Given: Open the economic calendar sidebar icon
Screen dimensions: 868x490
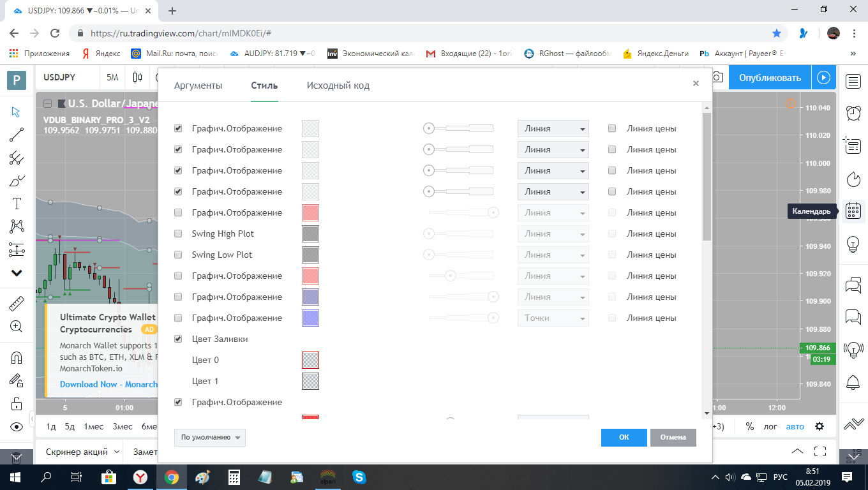Looking at the screenshot, I should tap(853, 211).
